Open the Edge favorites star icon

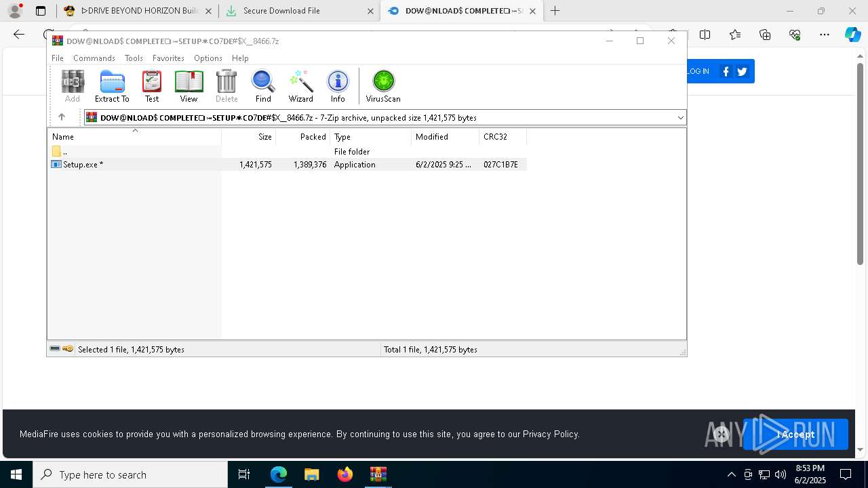click(735, 35)
